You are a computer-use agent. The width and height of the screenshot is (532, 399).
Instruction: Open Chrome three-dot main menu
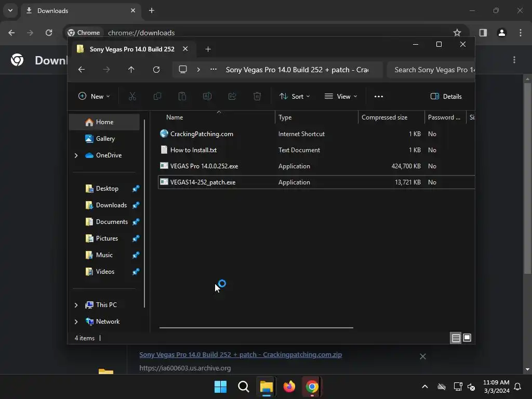[x=521, y=33]
